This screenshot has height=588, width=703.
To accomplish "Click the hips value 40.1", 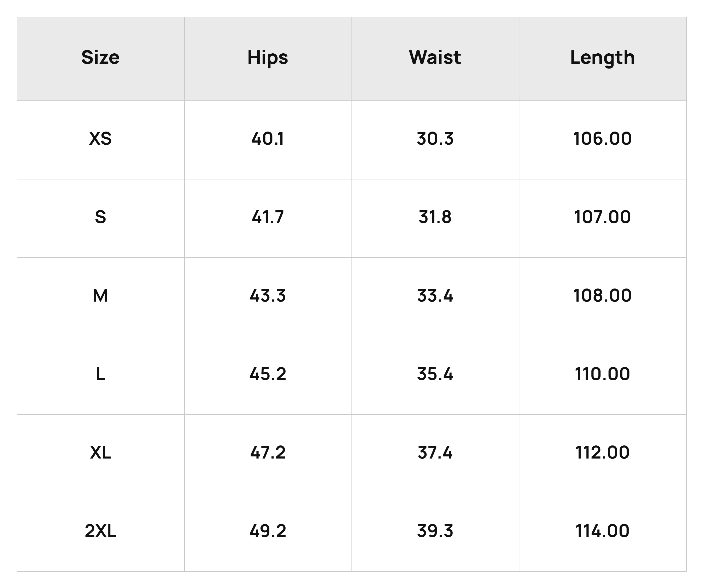I will [268, 139].
